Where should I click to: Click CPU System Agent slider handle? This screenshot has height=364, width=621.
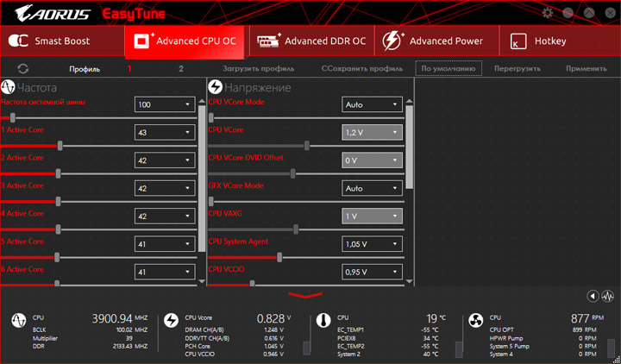click(279, 257)
